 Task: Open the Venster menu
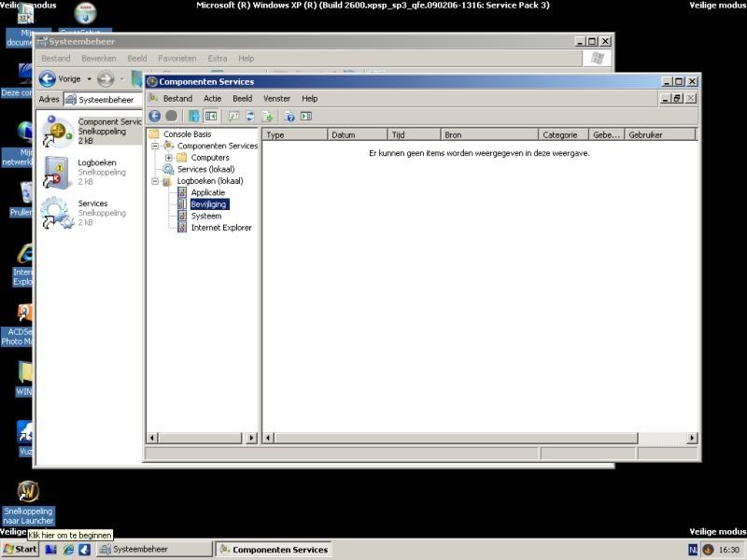[276, 99]
